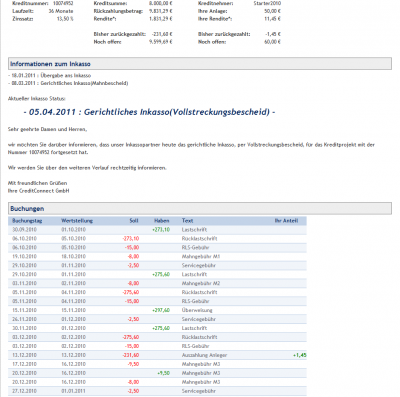Click 'Mit freundlichen Grüßen' line

pos(37,183)
